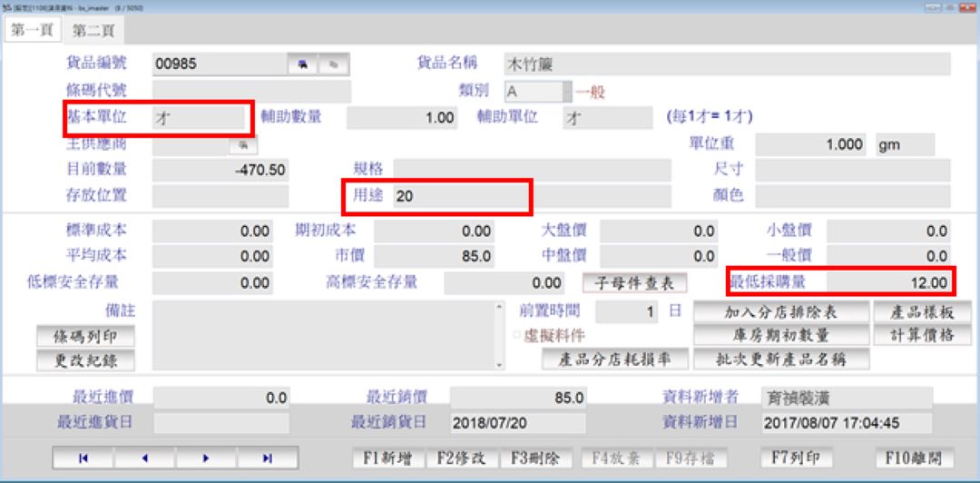The image size is (980, 483).
Task: Go to the previous record
Action: coord(143,458)
